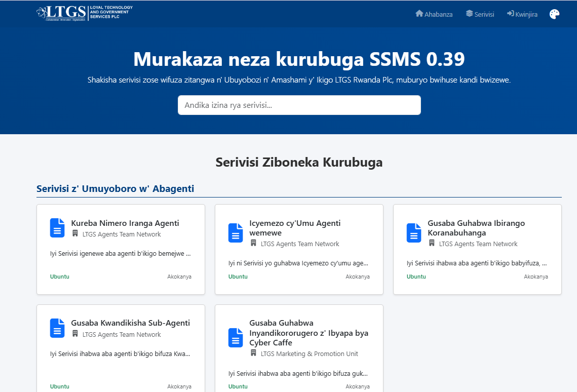Click LTGS Agents Team Network under Sub-Agenti
This screenshot has width=577, height=392.
pyautogui.click(x=122, y=334)
